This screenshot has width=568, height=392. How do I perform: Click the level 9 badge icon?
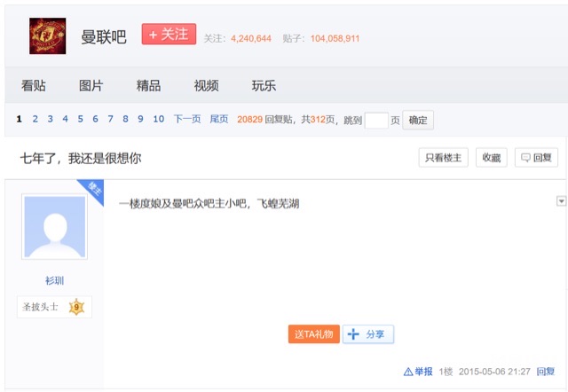coord(76,308)
